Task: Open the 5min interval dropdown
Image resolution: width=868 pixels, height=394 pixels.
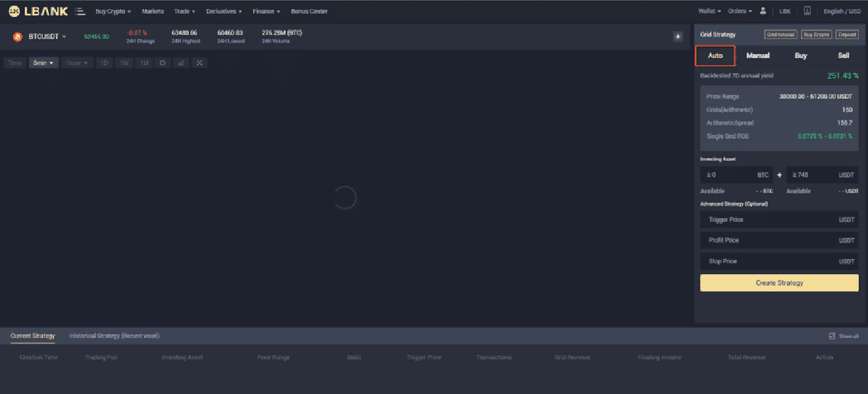Action: [x=43, y=63]
